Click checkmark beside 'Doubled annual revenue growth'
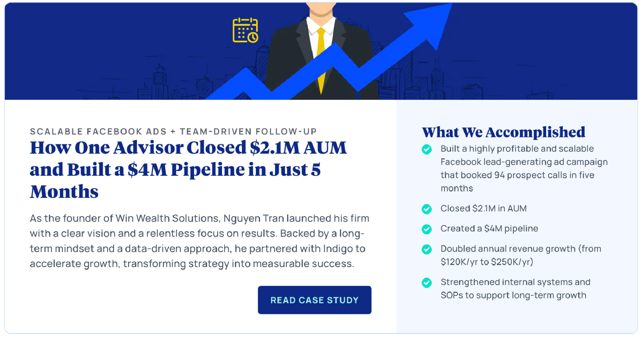The width and height of the screenshot is (644, 341). coord(426,249)
